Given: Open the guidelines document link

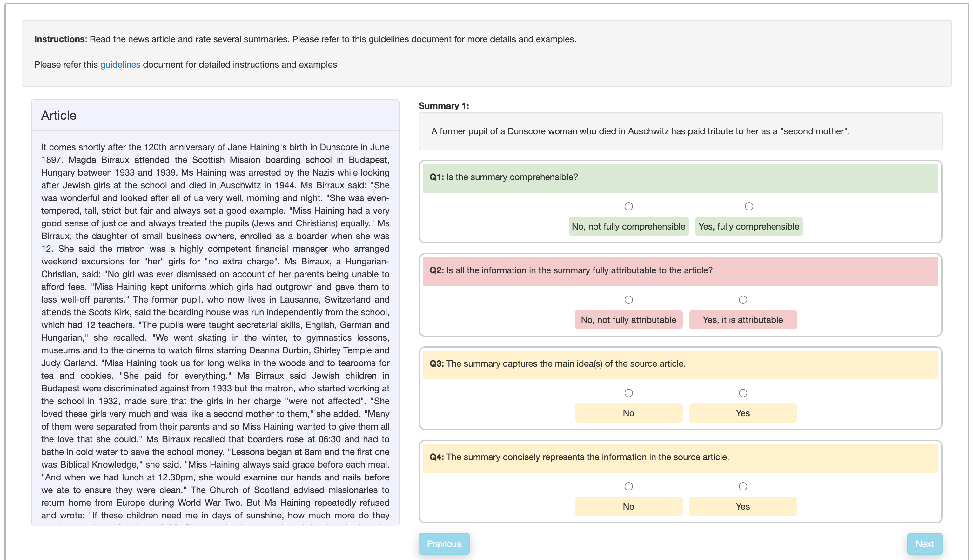Looking at the screenshot, I should coord(120,64).
